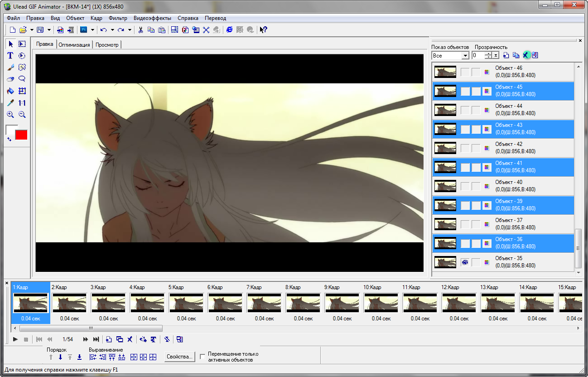Select the Lasso selection tool
Viewport: 588px width, 377px height.
coord(22,79)
